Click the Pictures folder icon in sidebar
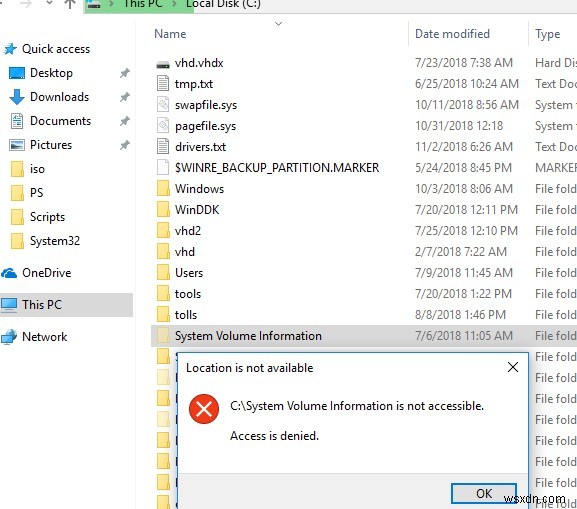The image size is (577, 509). [x=17, y=145]
